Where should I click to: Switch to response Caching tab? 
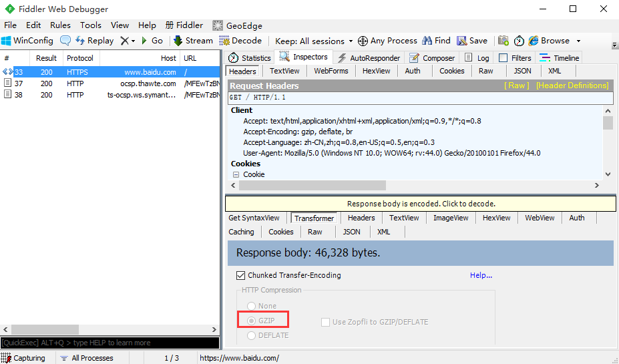(241, 232)
